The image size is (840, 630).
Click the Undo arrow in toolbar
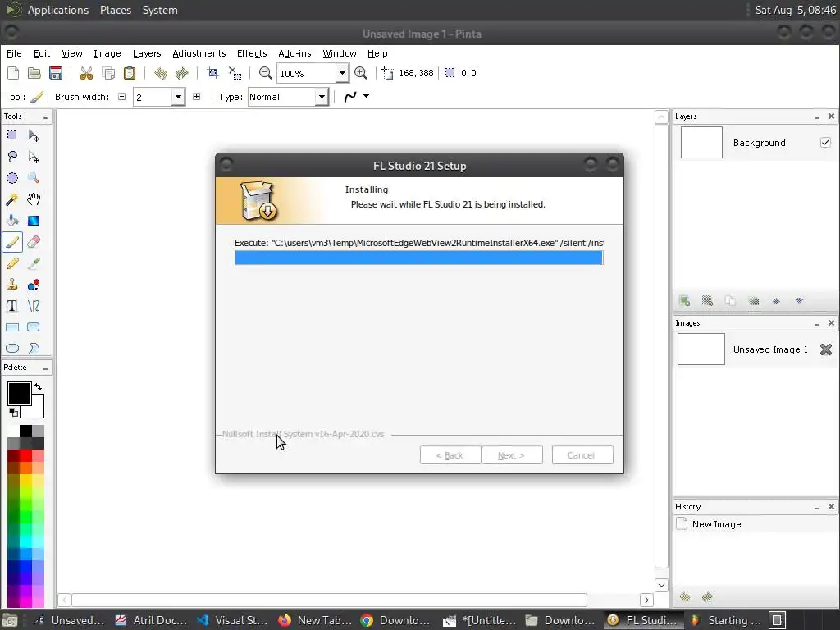pyautogui.click(x=161, y=73)
